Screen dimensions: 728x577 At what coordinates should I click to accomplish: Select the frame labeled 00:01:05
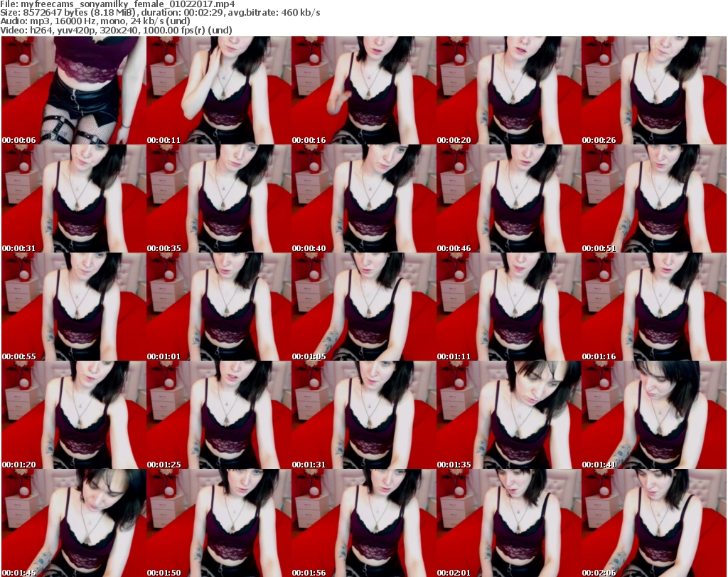click(363, 307)
